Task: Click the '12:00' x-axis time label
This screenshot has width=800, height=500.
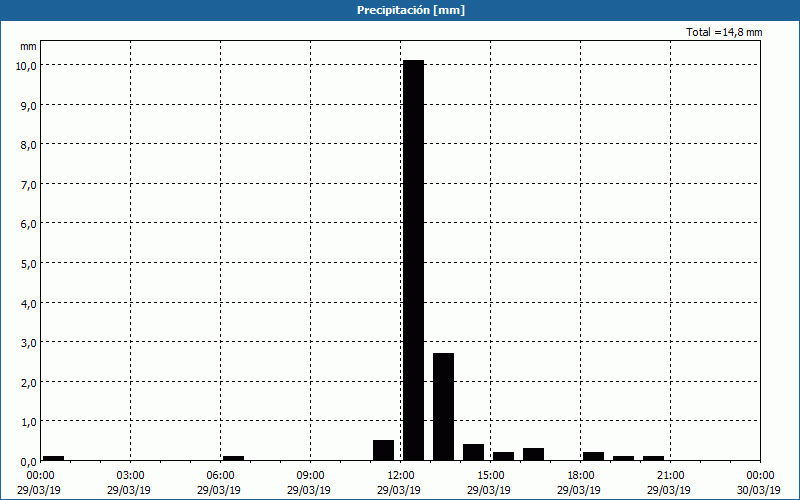Action: pyautogui.click(x=401, y=476)
